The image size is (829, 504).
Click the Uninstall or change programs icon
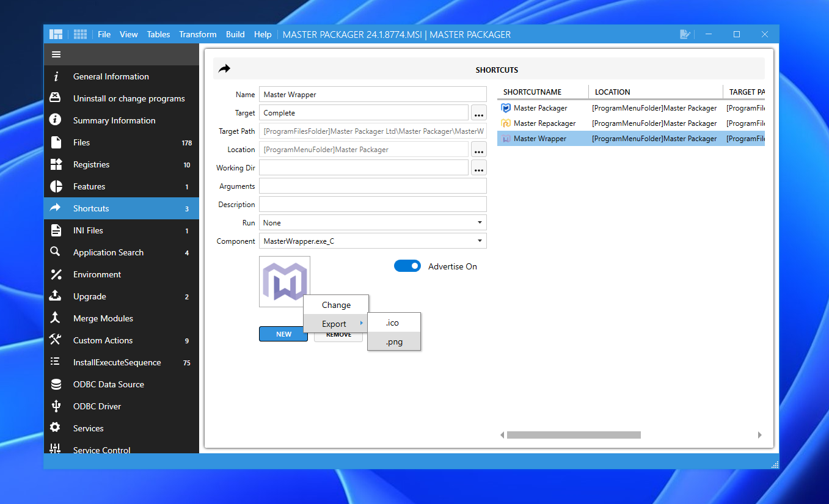(x=56, y=98)
